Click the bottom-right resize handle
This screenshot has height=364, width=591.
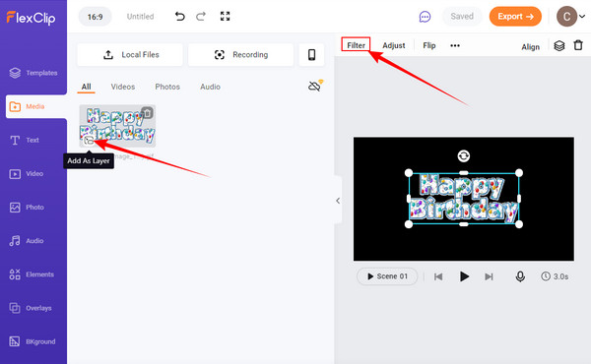point(519,224)
